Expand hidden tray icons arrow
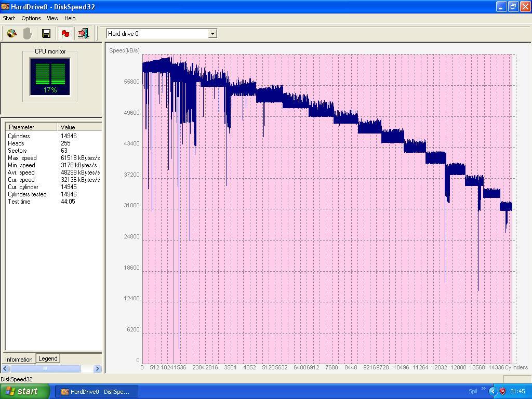532x399 pixels. point(493,391)
